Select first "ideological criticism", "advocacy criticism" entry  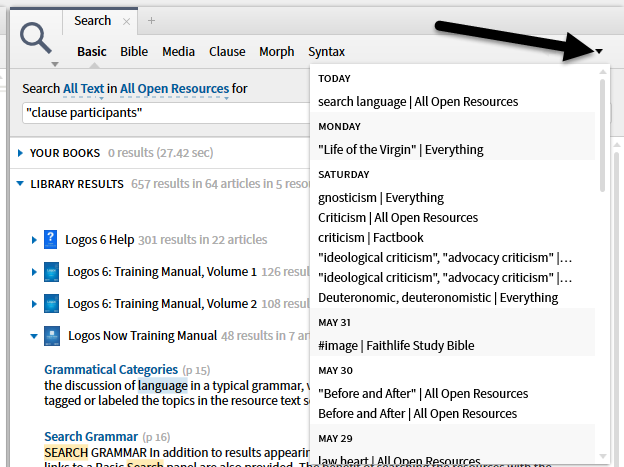tap(445, 258)
